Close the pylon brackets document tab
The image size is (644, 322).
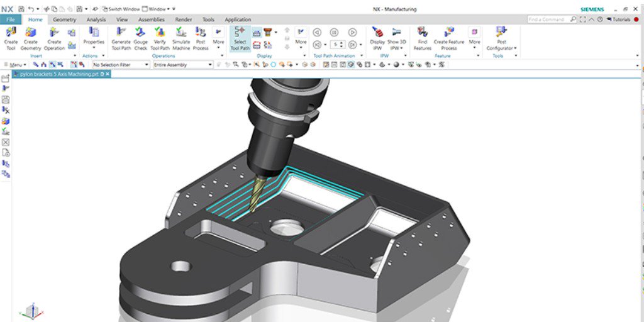click(108, 74)
